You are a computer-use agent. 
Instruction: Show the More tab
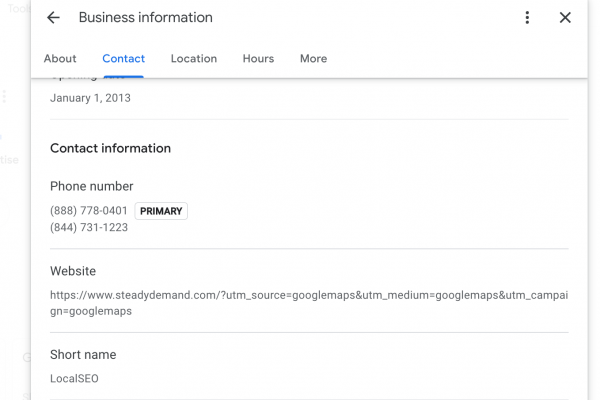click(x=313, y=59)
